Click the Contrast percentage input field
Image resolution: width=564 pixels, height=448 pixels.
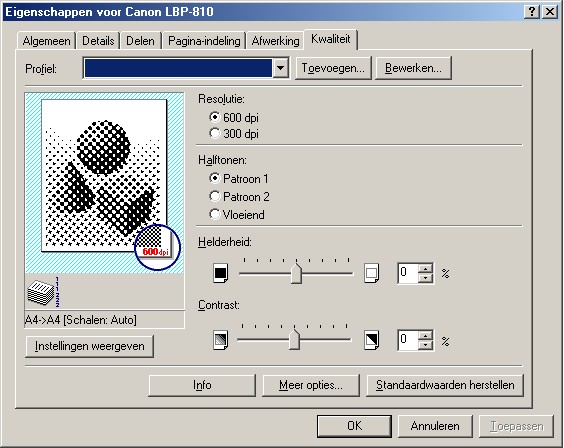coord(408,340)
